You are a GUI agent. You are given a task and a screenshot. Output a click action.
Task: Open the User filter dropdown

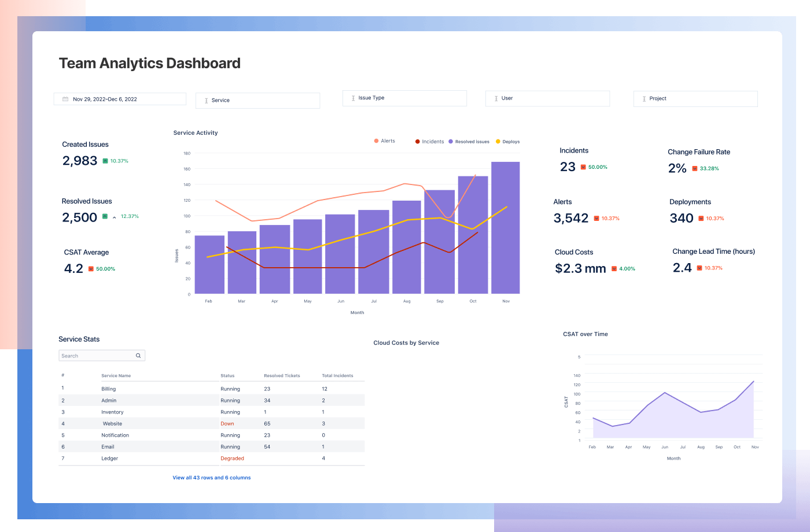pos(547,98)
